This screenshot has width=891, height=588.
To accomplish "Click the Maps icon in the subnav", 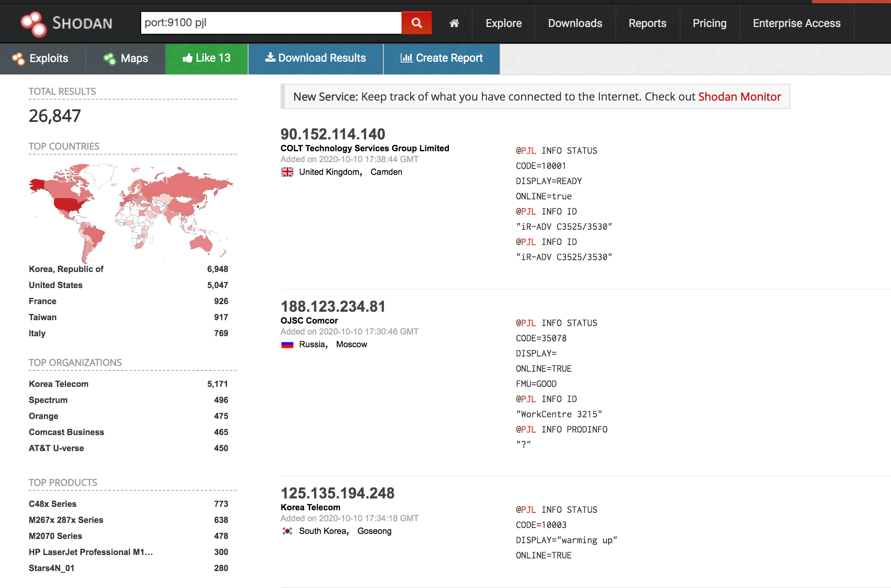I will click(110, 59).
